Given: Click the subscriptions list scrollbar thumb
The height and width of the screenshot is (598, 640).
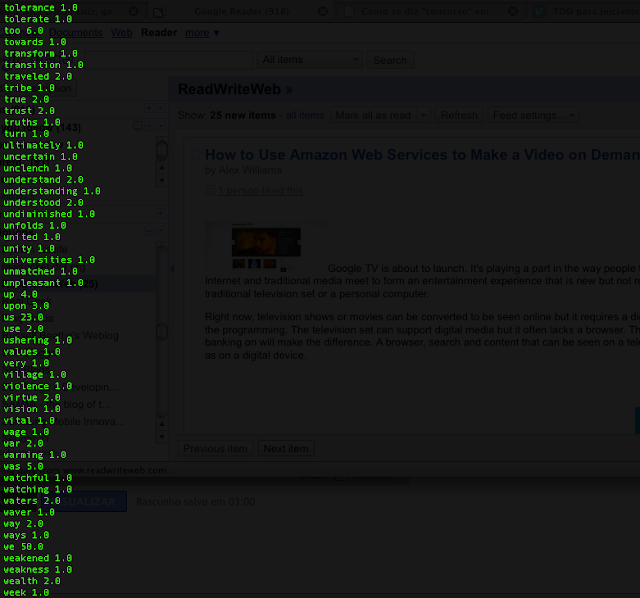Looking at the screenshot, I should (x=162, y=331).
